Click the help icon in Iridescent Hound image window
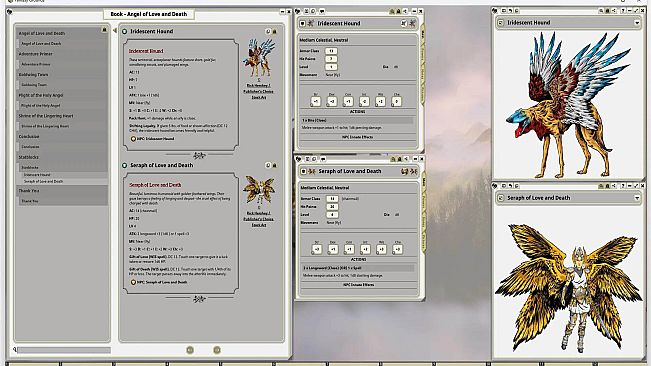Image resolution: width=651 pixels, height=366 pixels. tap(623, 11)
